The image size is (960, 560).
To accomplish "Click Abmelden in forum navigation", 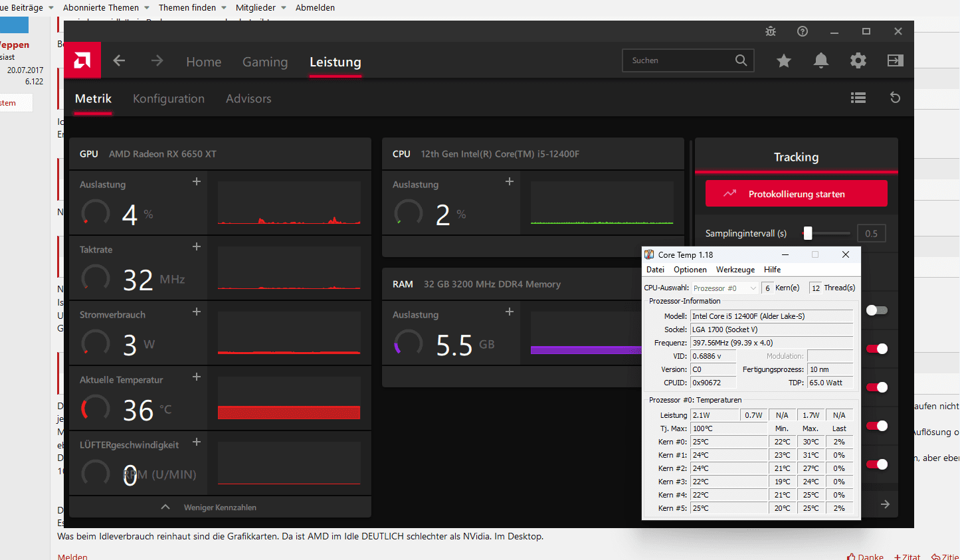I will point(315,7).
